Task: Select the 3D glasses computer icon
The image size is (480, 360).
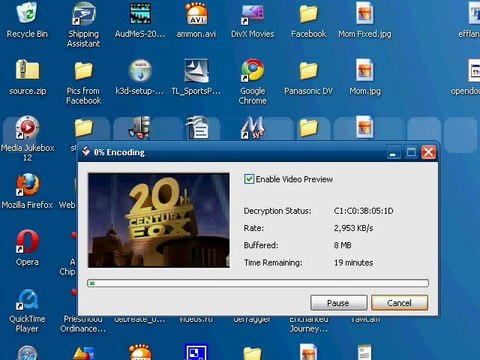Action: (140, 127)
